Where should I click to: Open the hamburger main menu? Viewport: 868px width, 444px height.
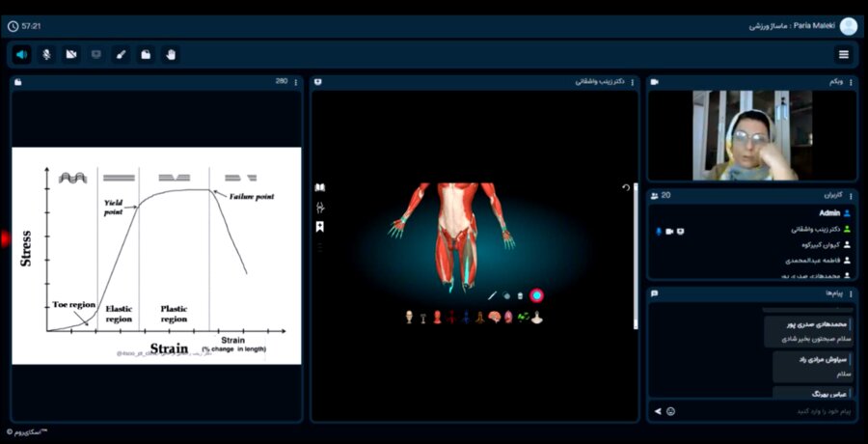click(844, 54)
